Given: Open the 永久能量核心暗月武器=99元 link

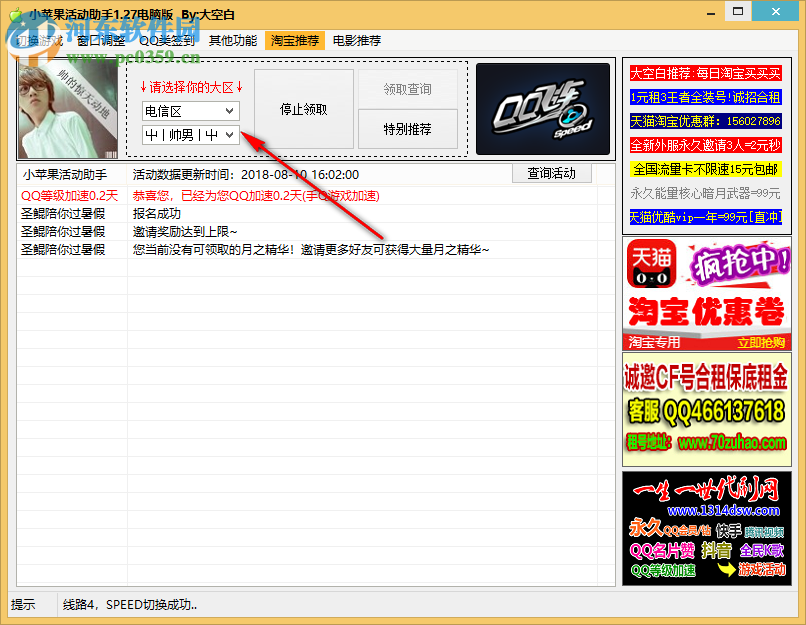Looking at the screenshot, I should [x=705, y=193].
